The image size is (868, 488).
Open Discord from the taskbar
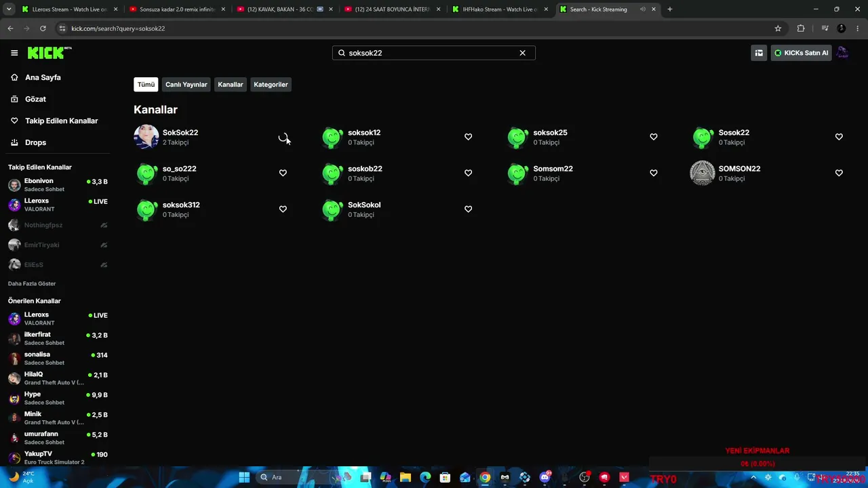point(545,477)
